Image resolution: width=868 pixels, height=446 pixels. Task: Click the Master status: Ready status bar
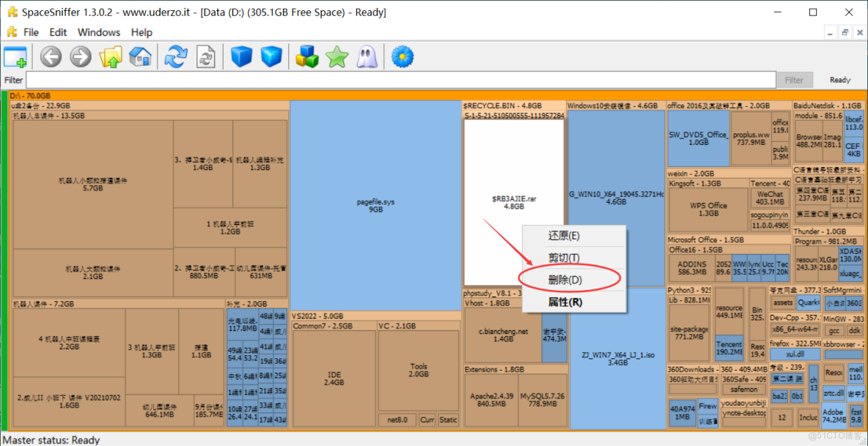[x=51, y=440]
